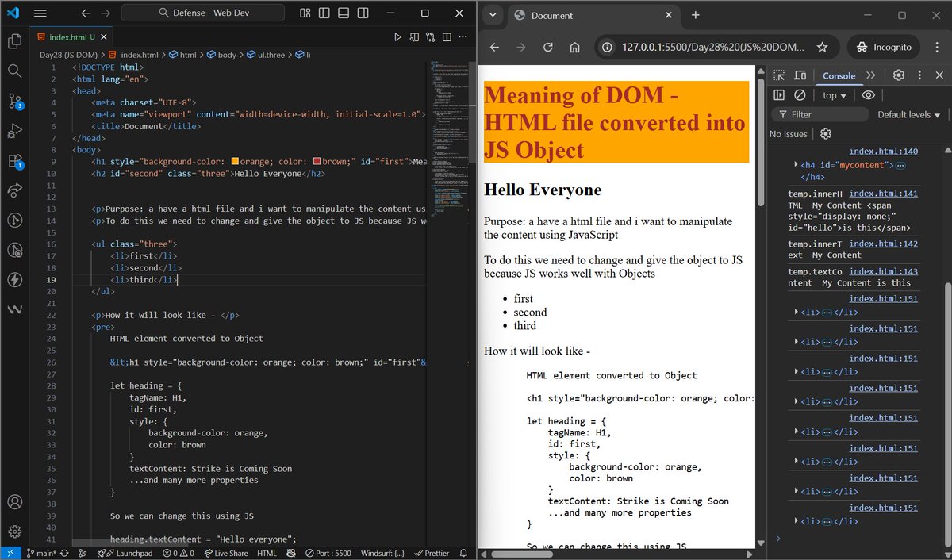Click the DevTools console Filter field
952x560 pixels.
click(x=821, y=115)
